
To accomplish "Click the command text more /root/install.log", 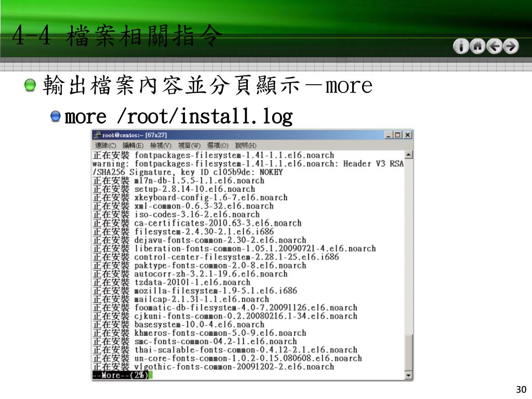I will [x=179, y=117].
